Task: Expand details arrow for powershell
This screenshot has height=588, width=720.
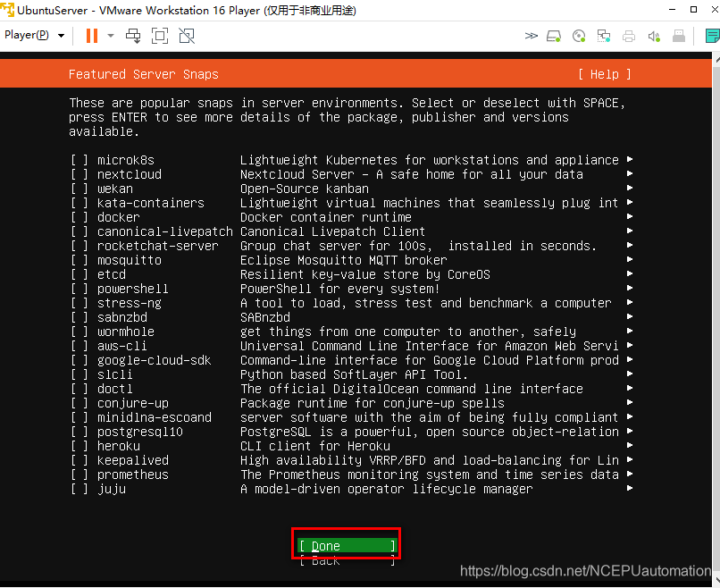Action: (630, 288)
